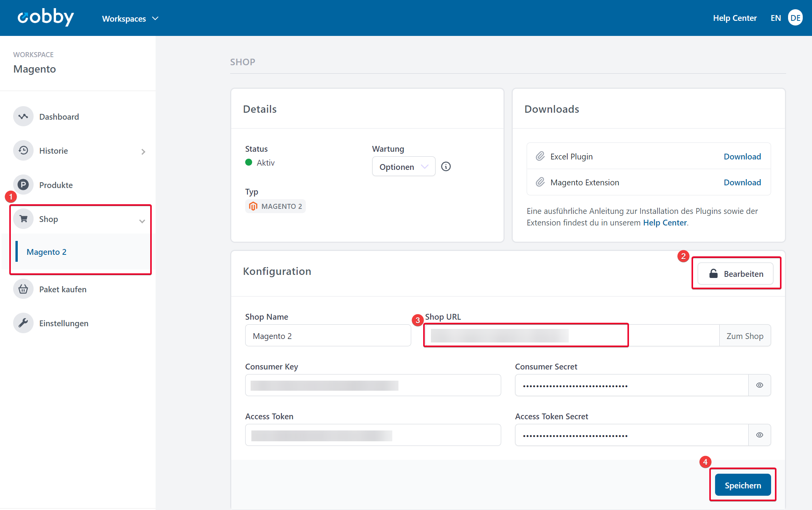Switch language to EN
The width and height of the screenshot is (812, 510).
click(776, 18)
